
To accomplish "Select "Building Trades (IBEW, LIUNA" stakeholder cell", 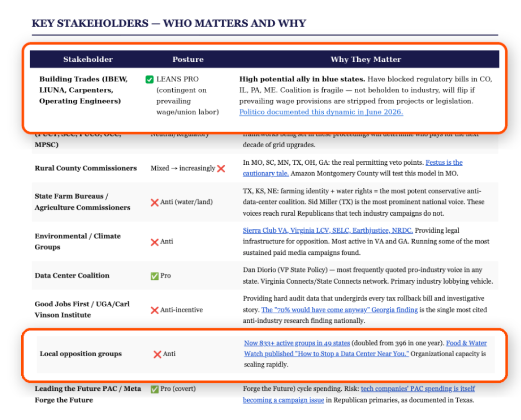I will click(84, 90).
